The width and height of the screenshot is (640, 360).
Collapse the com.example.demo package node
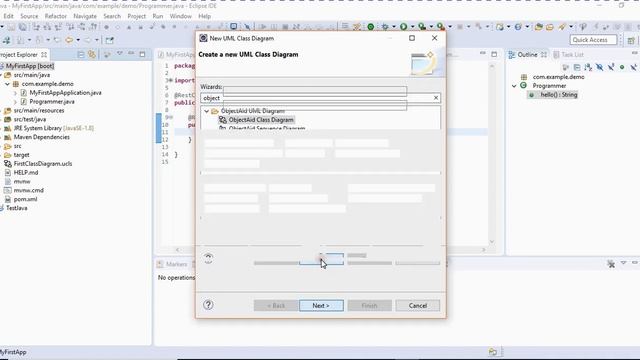coord(7,84)
